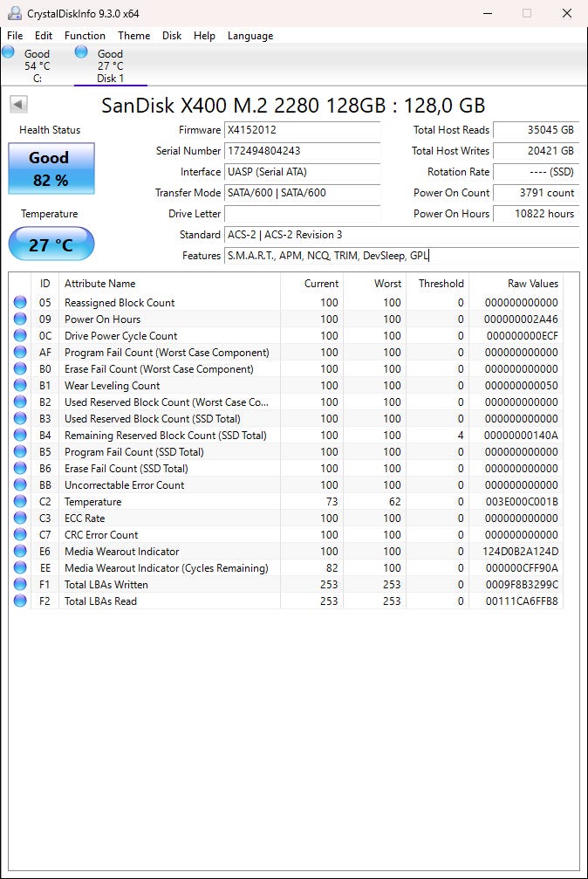Select Used Reserved Block Count (SSD Total) row
The height and width of the screenshot is (879, 588).
tap(286, 419)
